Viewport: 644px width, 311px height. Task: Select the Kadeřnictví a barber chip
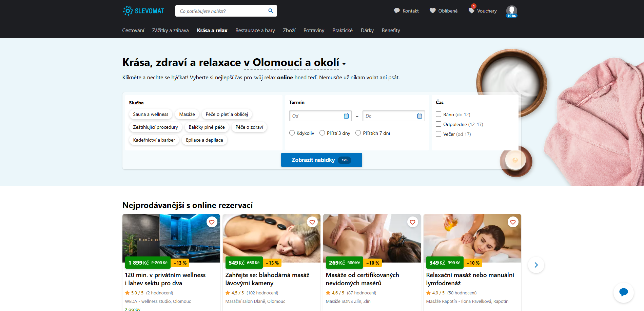point(154,140)
